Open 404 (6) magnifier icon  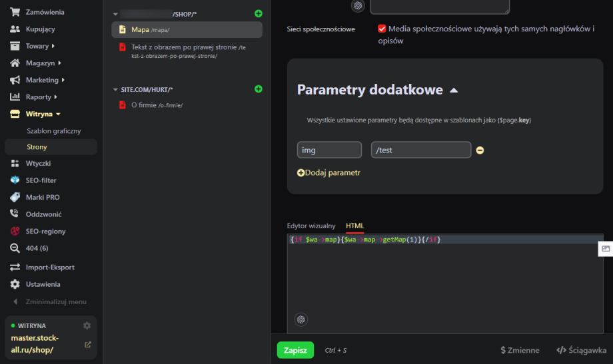(15, 248)
